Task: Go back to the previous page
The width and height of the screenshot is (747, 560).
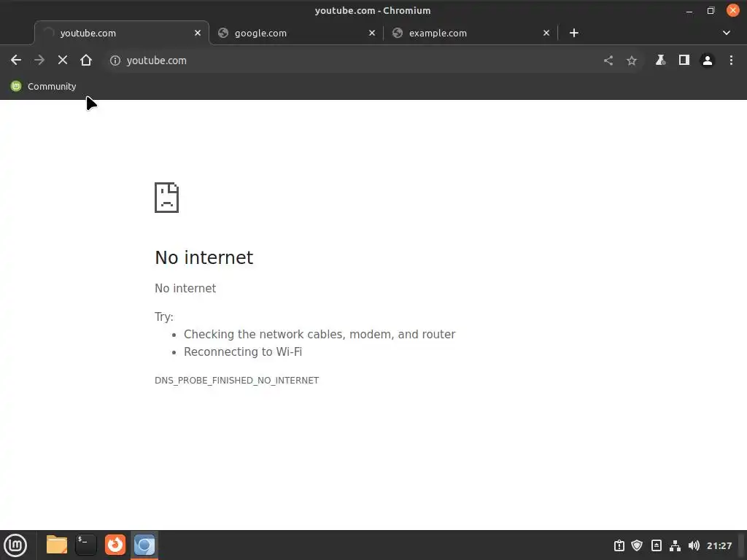Action: (16, 60)
